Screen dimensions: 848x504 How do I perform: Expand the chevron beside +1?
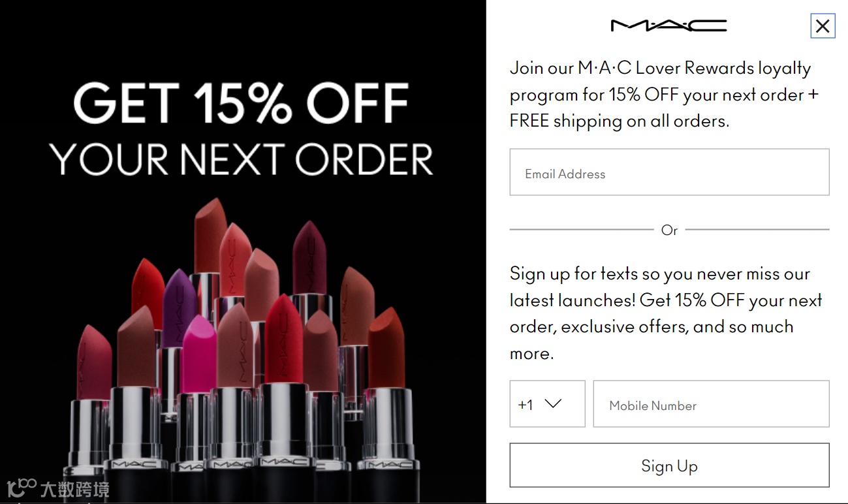[x=553, y=404]
